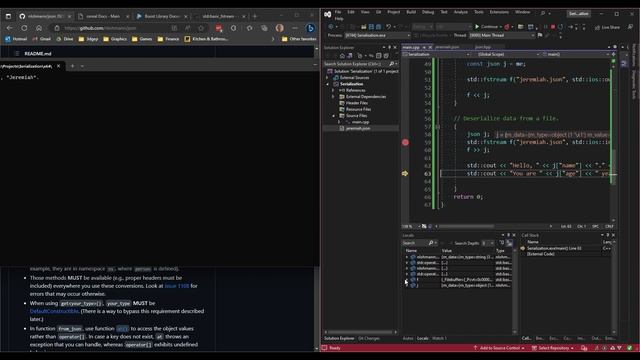The height and width of the screenshot is (360, 640).
Task: Open the Finance bookmark folder
Action: tap(168, 39)
